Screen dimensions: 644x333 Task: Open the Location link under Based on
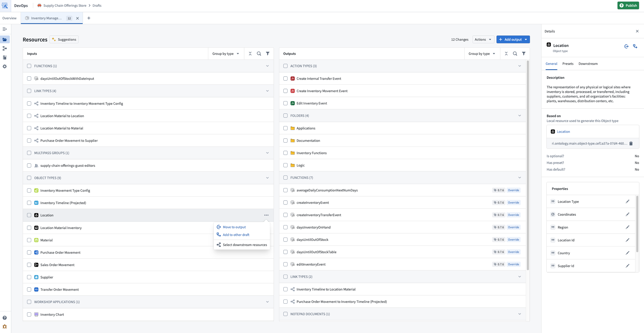pyautogui.click(x=563, y=132)
